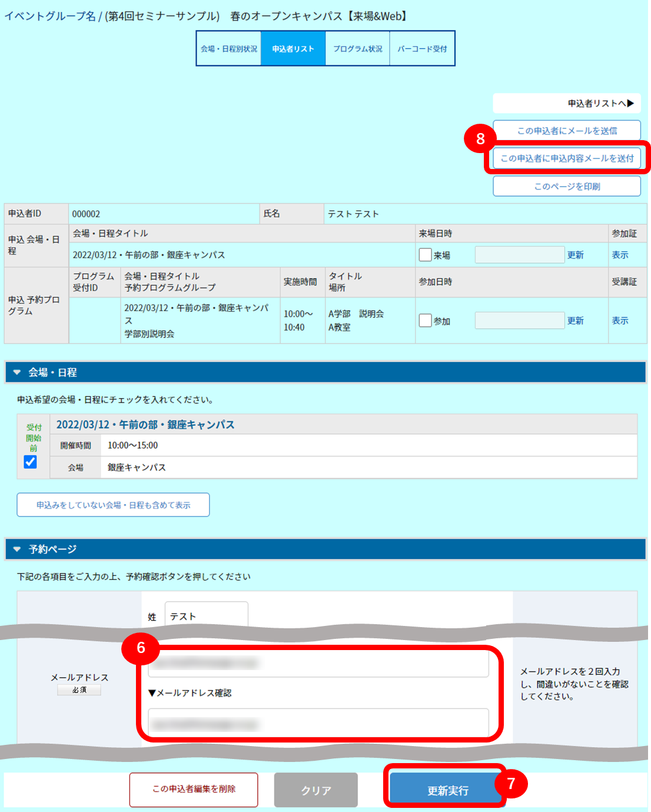651x812 pixels.
Task: Select the applicant ID value 000002
Action: pyautogui.click(x=86, y=214)
